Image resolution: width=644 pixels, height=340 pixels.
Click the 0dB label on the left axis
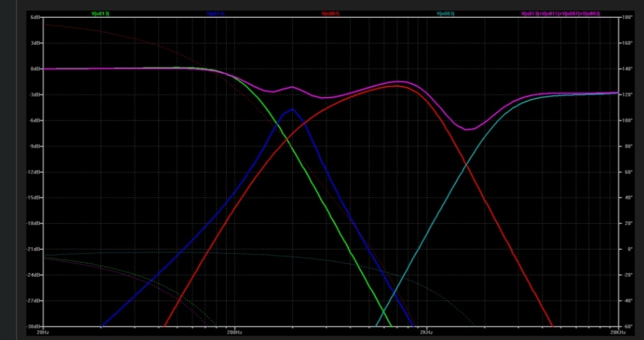[35, 69]
